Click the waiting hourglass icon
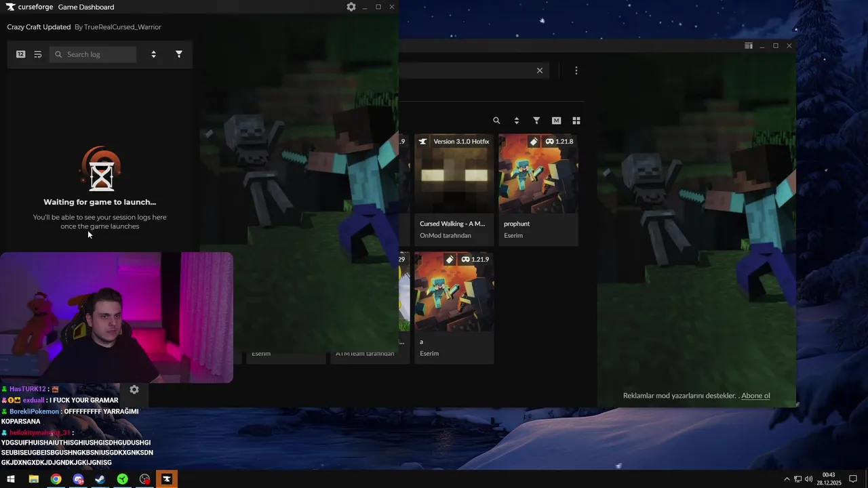This screenshot has height=488, width=868. click(101, 169)
